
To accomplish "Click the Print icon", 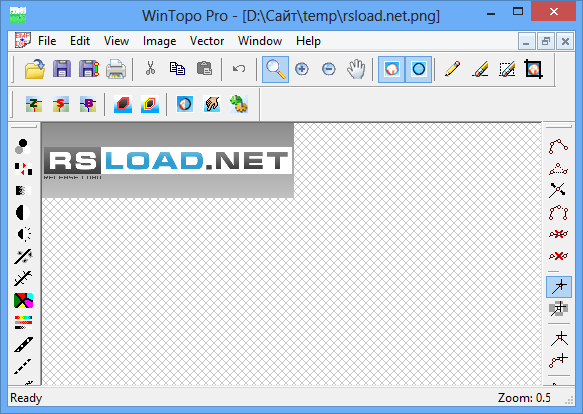I will (x=116, y=69).
